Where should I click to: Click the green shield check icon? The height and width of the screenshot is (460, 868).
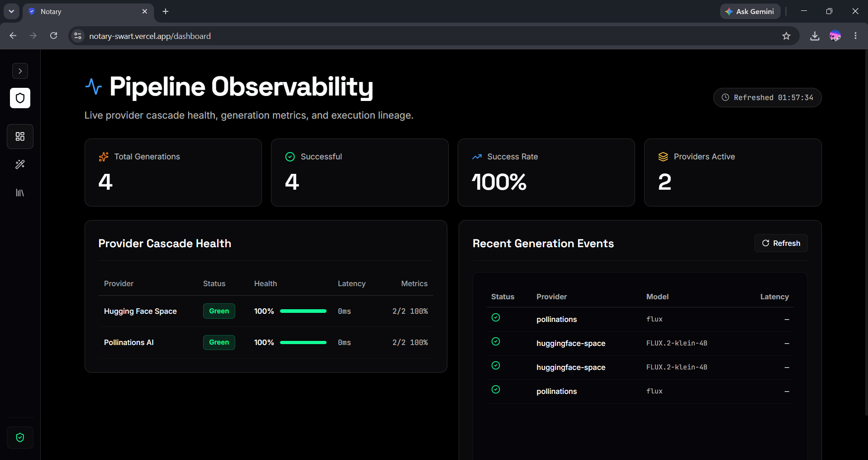20,437
